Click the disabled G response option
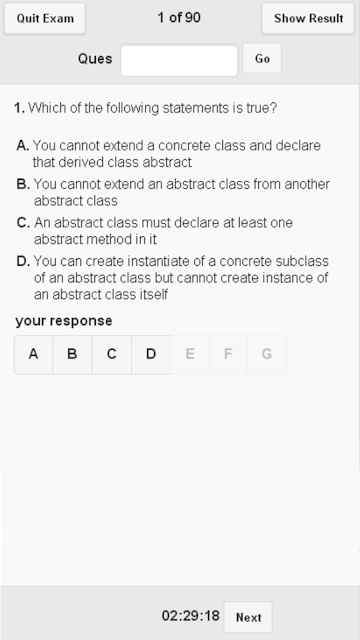This screenshot has height=640, width=360. tap(267, 354)
